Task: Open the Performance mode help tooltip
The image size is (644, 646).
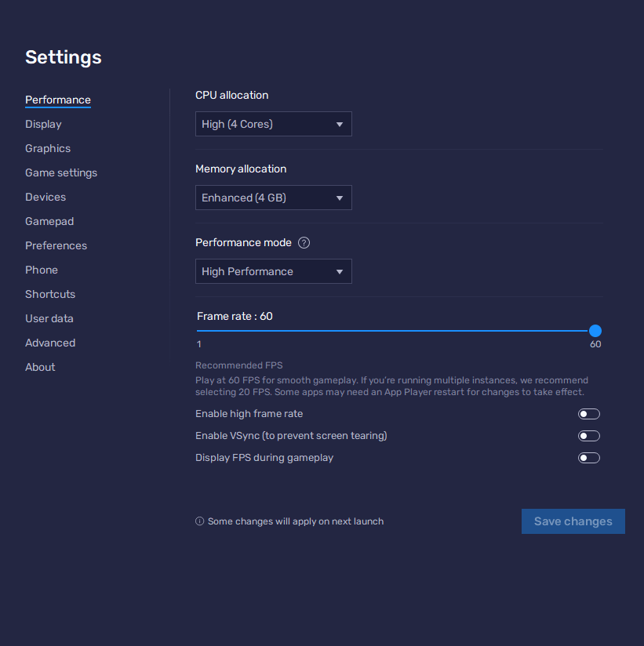Action: click(x=304, y=242)
